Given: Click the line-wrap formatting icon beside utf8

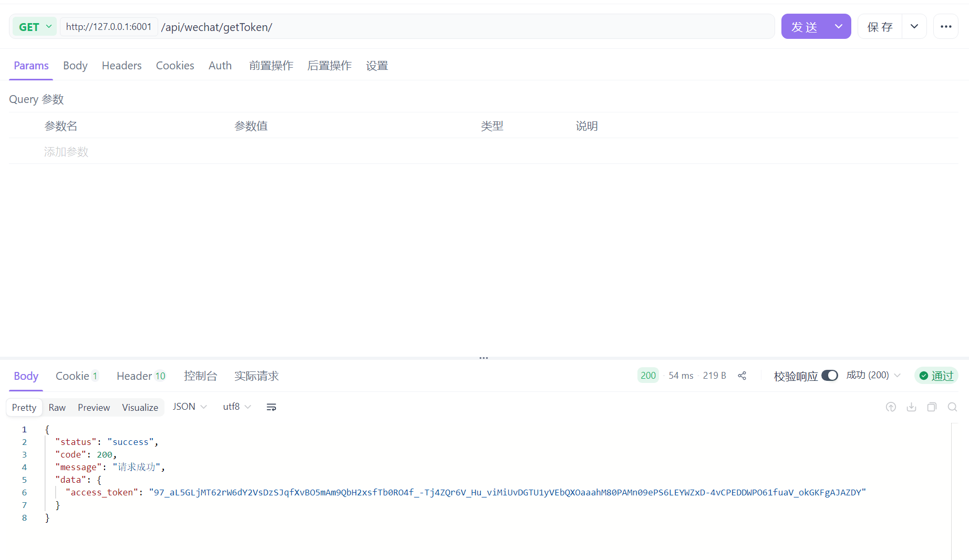Looking at the screenshot, I should coord(271,407).
